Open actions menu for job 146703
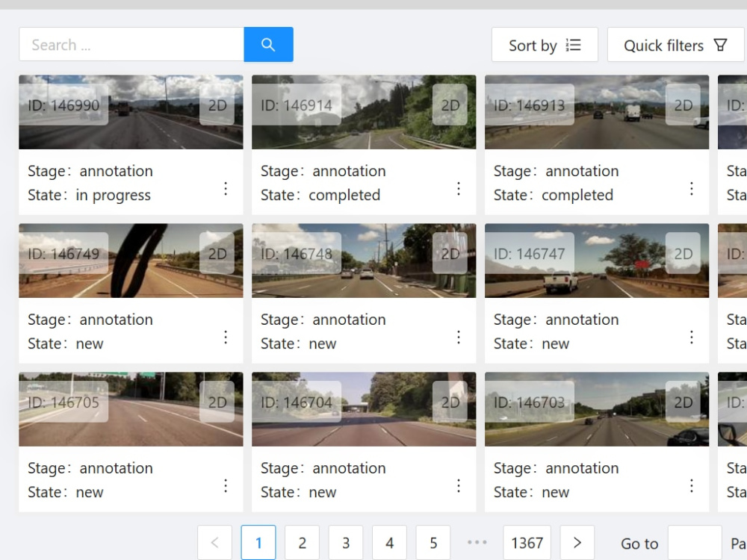This screenshot has width=747, height=560. 692,486
